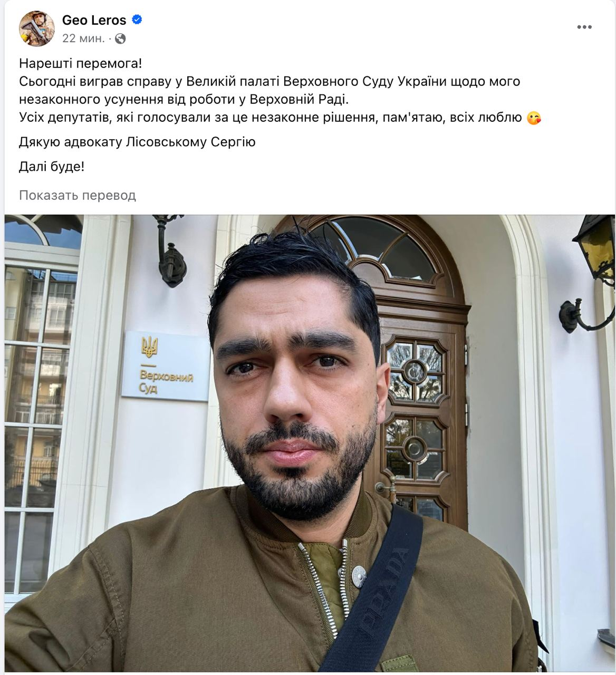Image resolution: width=616 pixels, height=675 pixels.
Task: Click the public globe audience icon
Action: click(x=120, y=38)
